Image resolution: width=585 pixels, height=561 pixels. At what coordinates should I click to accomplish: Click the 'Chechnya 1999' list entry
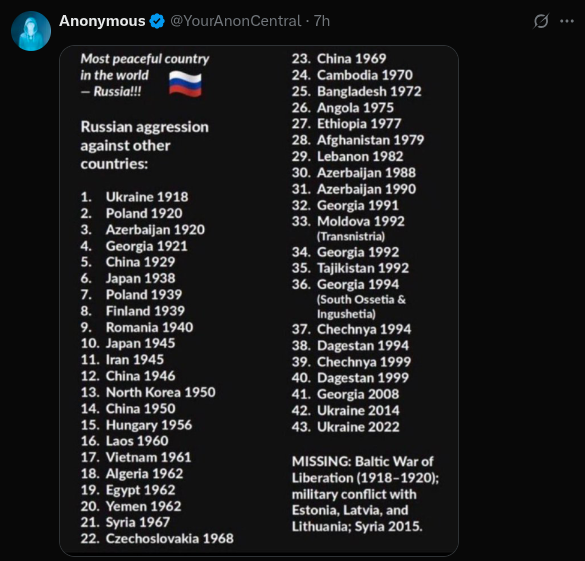click(351, 362)
